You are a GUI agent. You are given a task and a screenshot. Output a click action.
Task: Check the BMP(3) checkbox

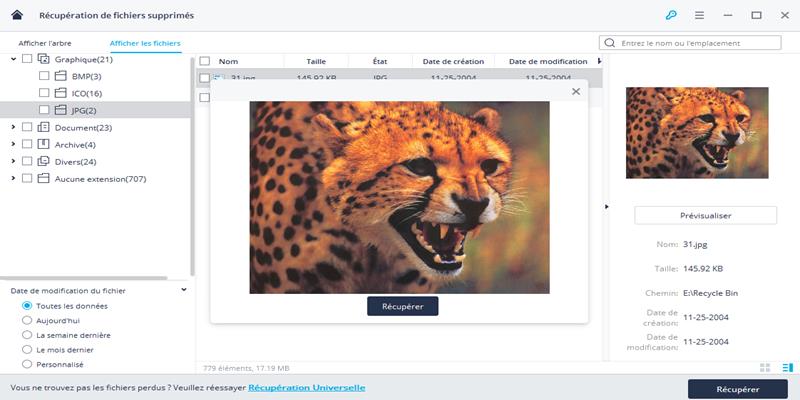43,76
